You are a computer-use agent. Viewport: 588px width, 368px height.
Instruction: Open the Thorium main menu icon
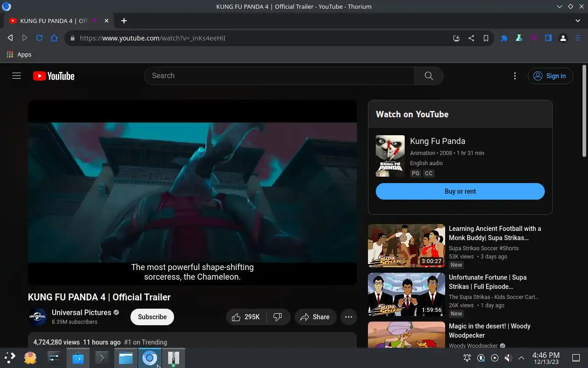pyautogui.click(x=578, y=38)
